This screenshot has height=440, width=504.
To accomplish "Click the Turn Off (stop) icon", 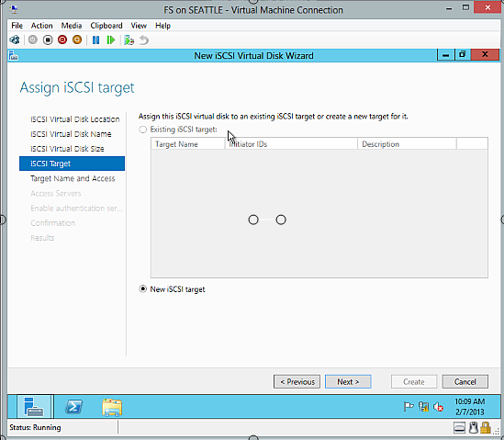I will click(48, 39).
